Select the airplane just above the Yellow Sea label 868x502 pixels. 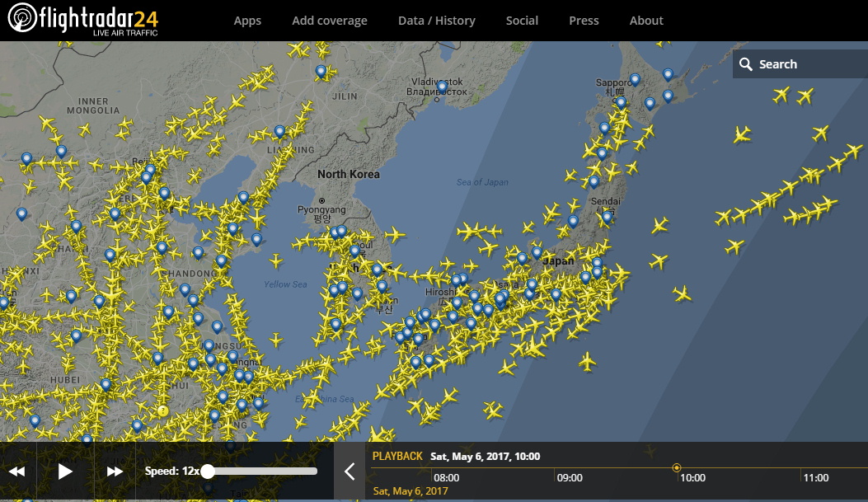tap(275, 260)
